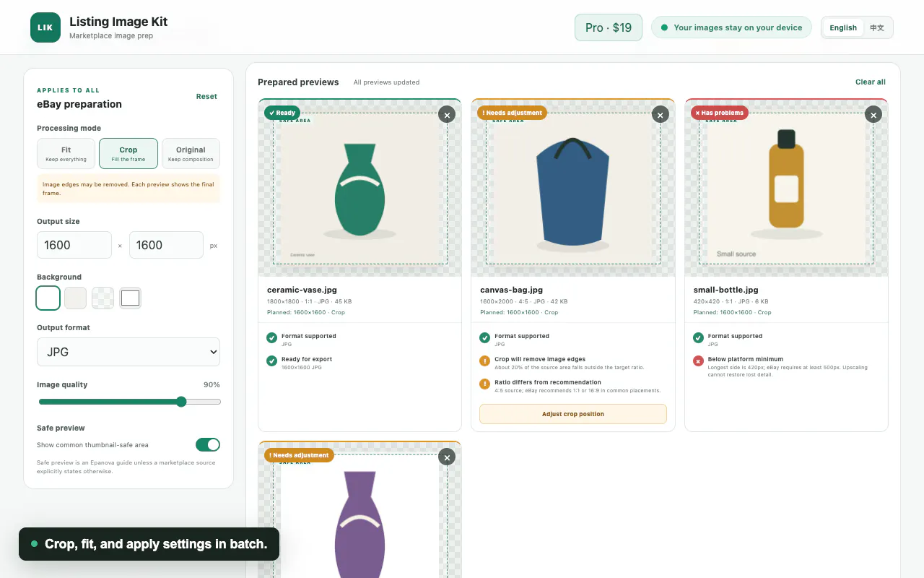The height and width of the screenshot is (578, 924).
Task: Click 'Format supported' check icon for ceramic-vase.jpg
Action: [x=272, y=338]
